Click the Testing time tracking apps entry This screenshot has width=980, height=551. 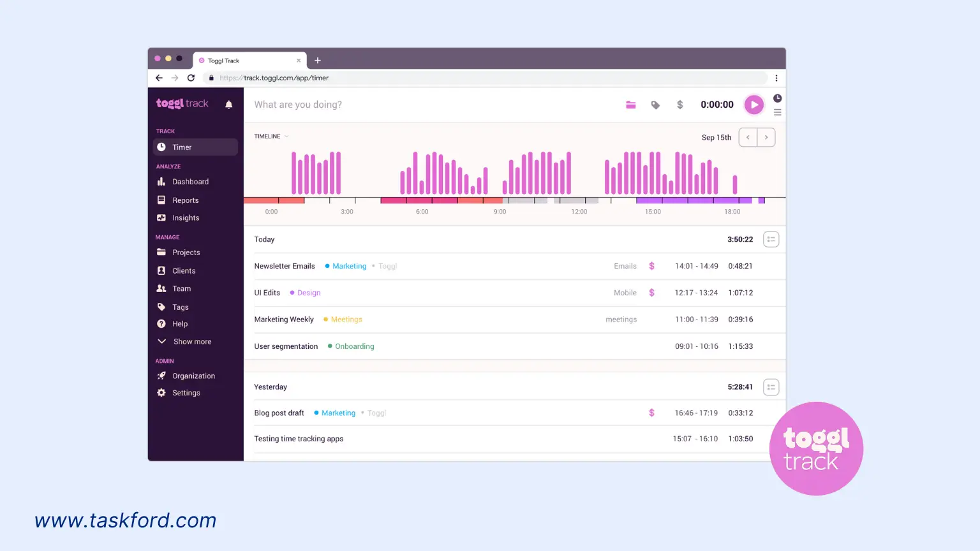(299, 439)
